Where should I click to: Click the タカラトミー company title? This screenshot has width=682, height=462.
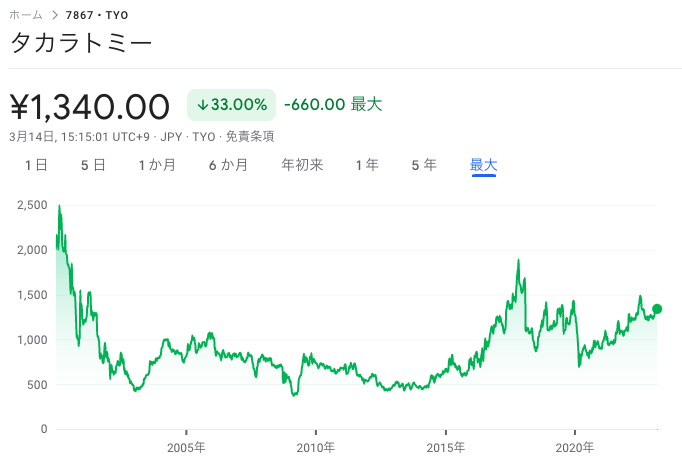coord(81,43)
